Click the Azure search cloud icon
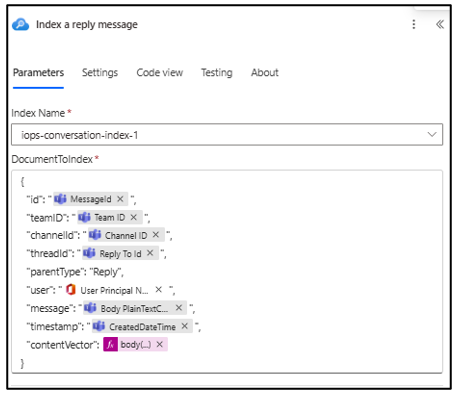 (20, 25)
